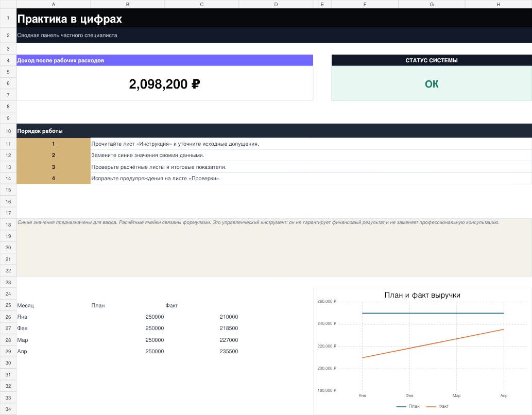Select column D header
The height and width of the screenshot is (415, 532).
click(x=276, y=4)
